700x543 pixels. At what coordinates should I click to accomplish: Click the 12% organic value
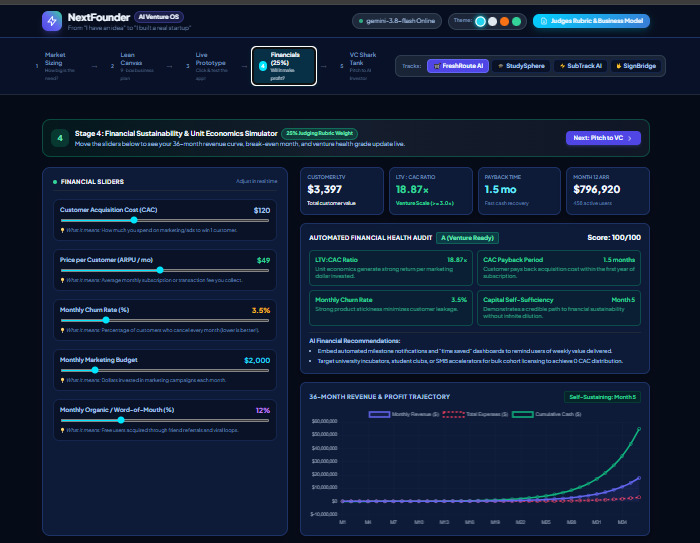(x=262, y=410)
